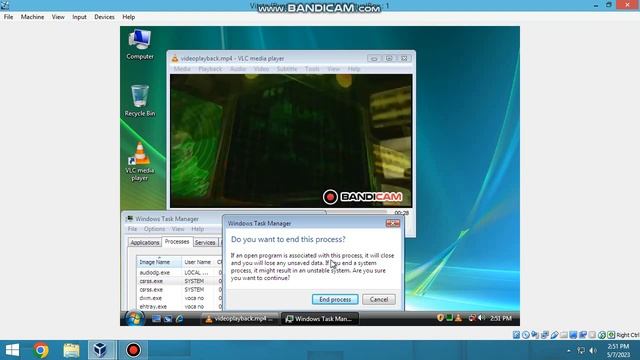The image size is (640, 360).
Task: Sort by User Name column header
Action: click(198, 262)
